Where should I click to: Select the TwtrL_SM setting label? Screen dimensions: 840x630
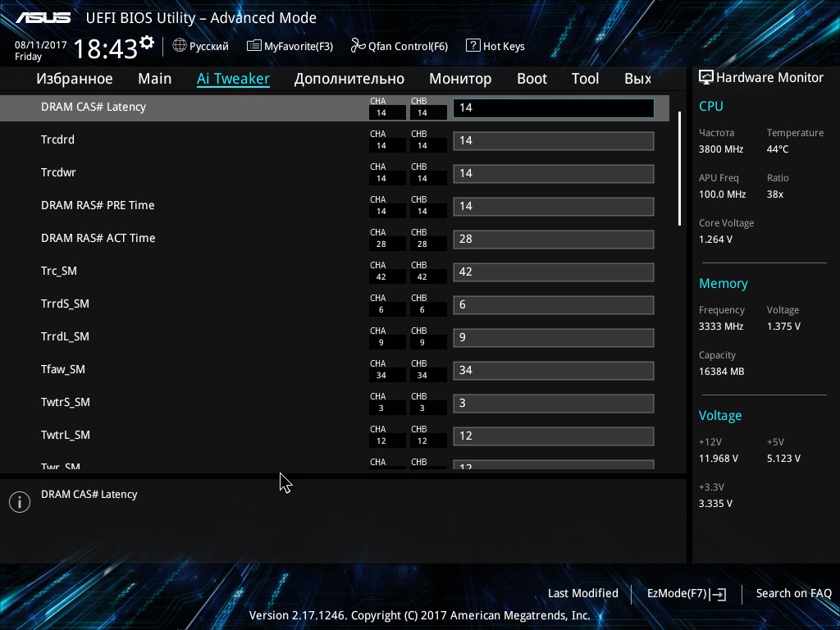(x=66, y=435)
